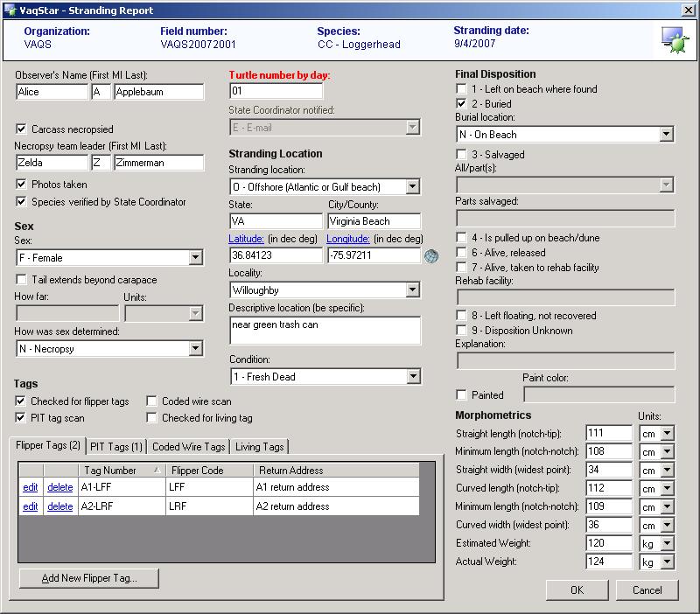
Task: Enable the Coded wire scan checkbox
Action: [153, 401]
